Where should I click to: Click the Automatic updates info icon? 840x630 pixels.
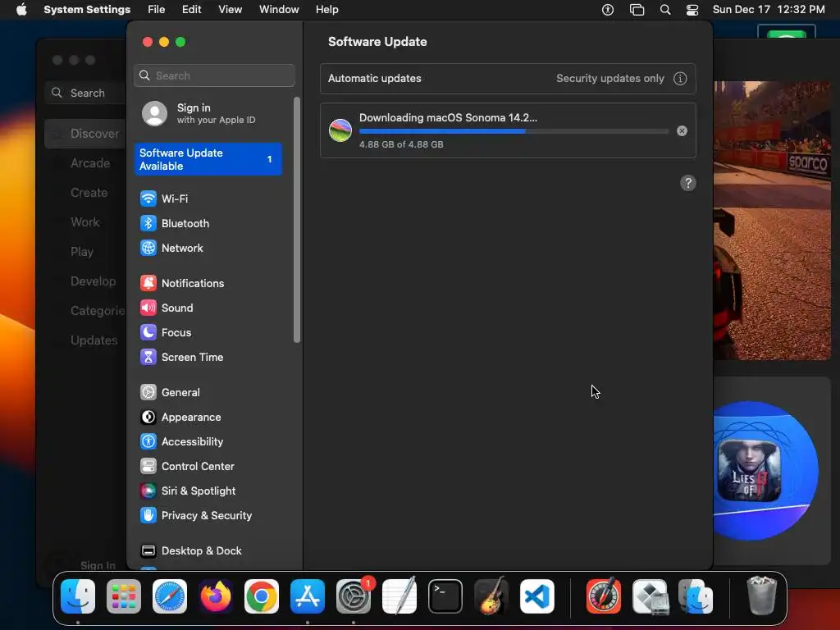tap(680, 79)
